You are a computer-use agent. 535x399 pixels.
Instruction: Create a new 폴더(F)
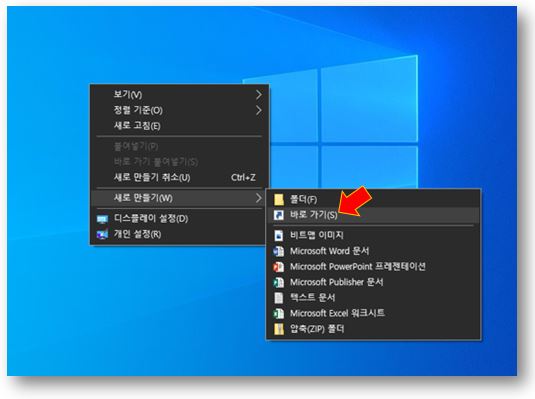tap(373, 199)
